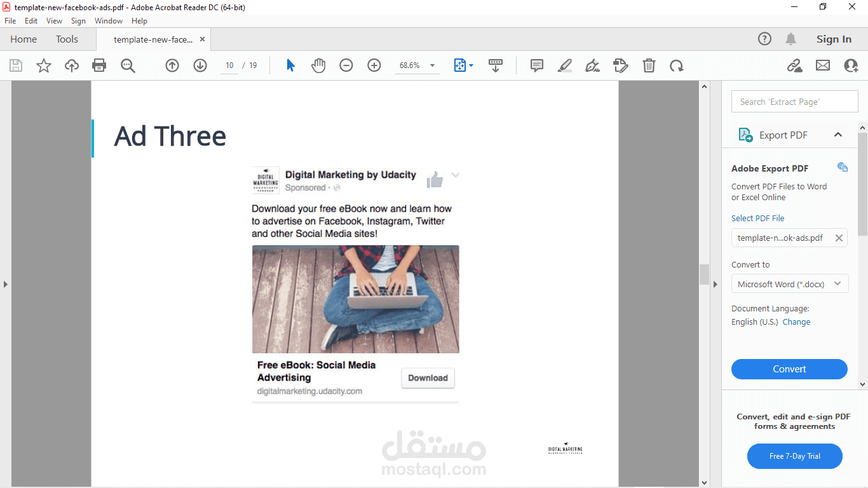Click the upload to cloud icon
The height and width of the screenshot is (488, 868).
click(72, 65)
